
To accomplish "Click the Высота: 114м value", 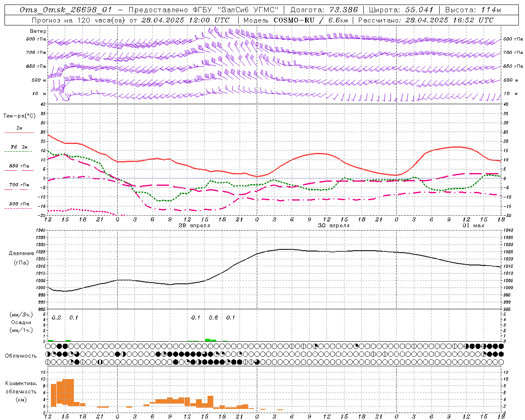I will click(473, 10).
